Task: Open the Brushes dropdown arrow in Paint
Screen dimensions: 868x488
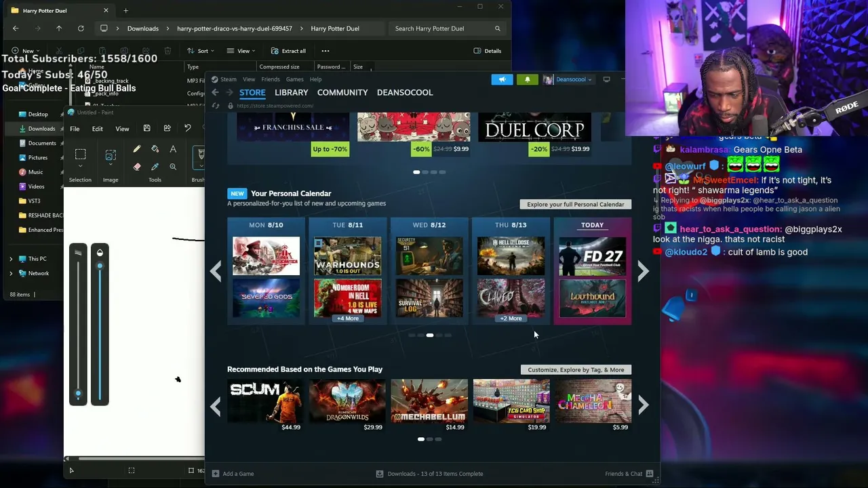Action: pos(201,166)
